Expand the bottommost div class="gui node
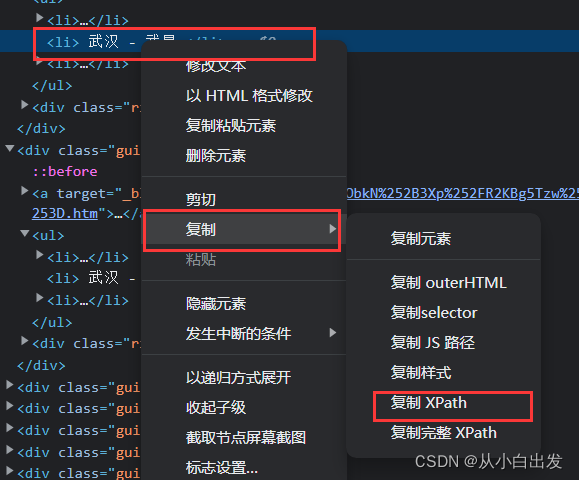Viewport: 579px width, 480px height. click(x=10, y=471)
